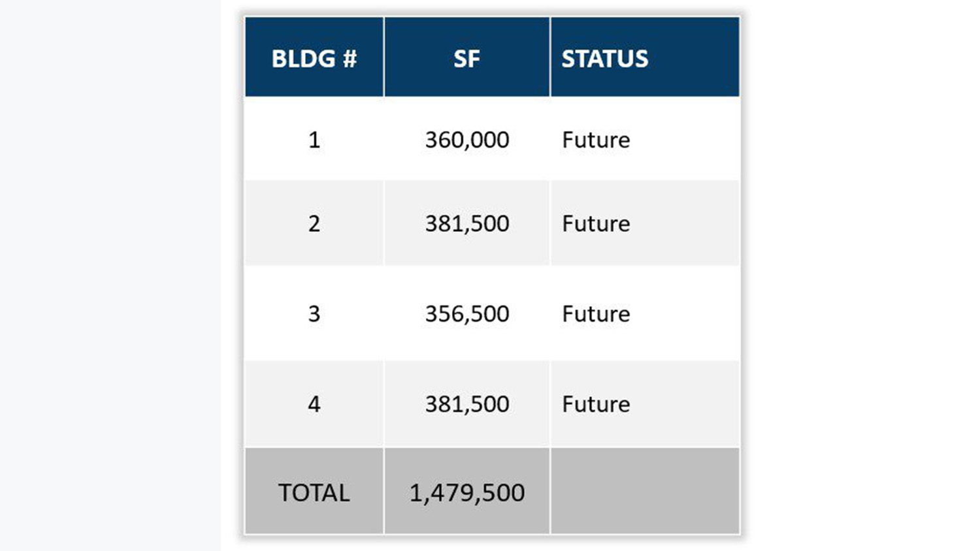Screen dimensions: 980x551
Task: Click the STATUS column header
Action: (x=605, y=59)
